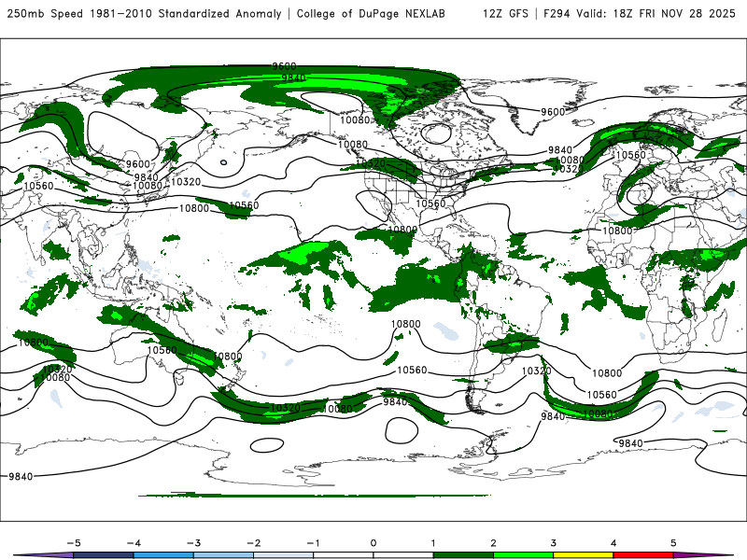This screenshot has width=747, height=560.
Task: Select the dark navy -5 to -4 colorbar segment
Action: tap(104, 555)
